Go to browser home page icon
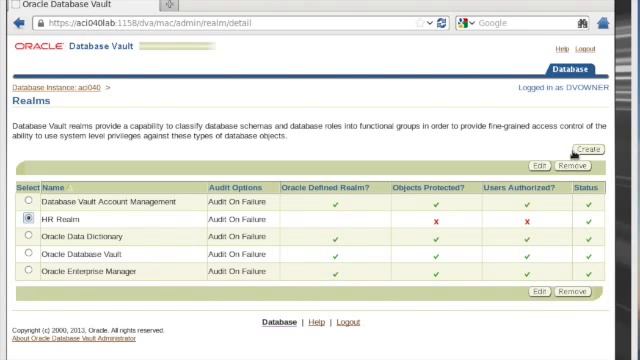 603,23
